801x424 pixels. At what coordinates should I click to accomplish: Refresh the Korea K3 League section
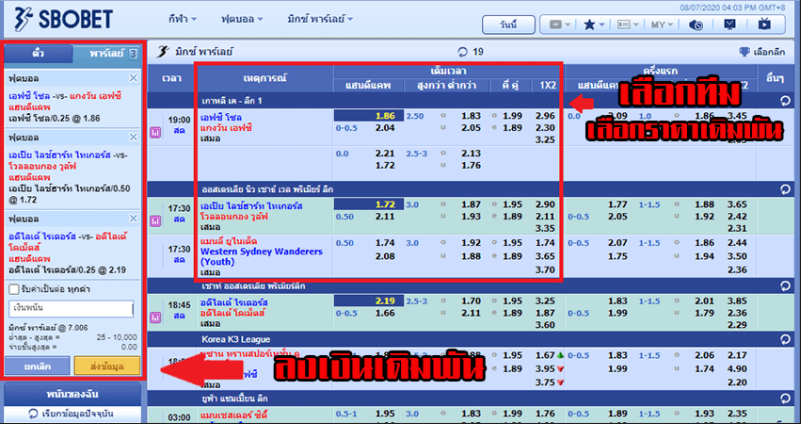(785, 339)
